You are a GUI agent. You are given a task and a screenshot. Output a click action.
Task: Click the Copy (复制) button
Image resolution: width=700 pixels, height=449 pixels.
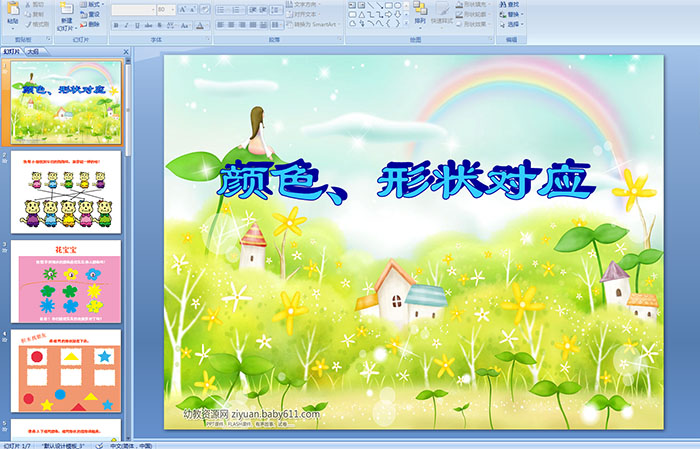pos(35,14)
